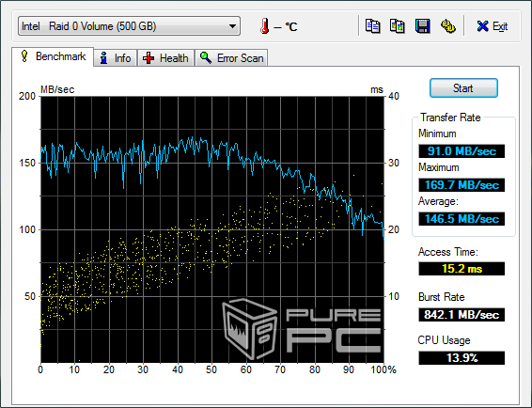Click the Exit button
This screenshot has height=408, width=532.
[x=493, y=26]
